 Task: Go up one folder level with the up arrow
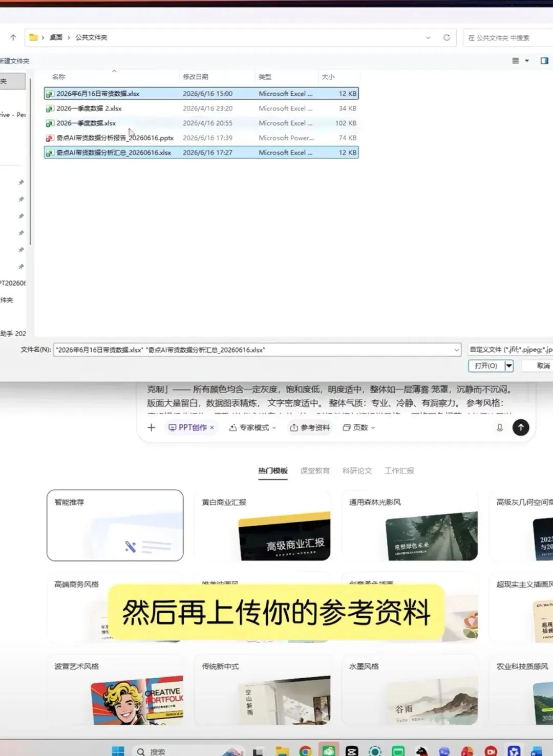(13, 37)
